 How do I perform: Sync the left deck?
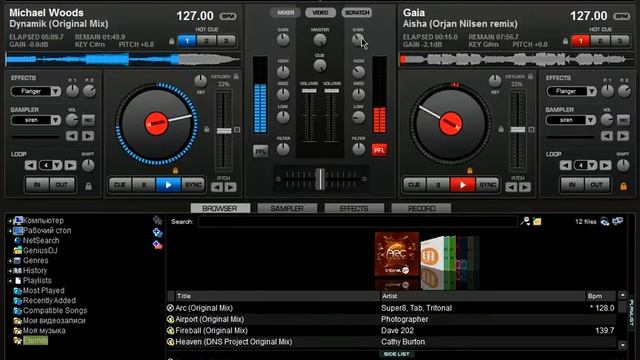point(193,185)
